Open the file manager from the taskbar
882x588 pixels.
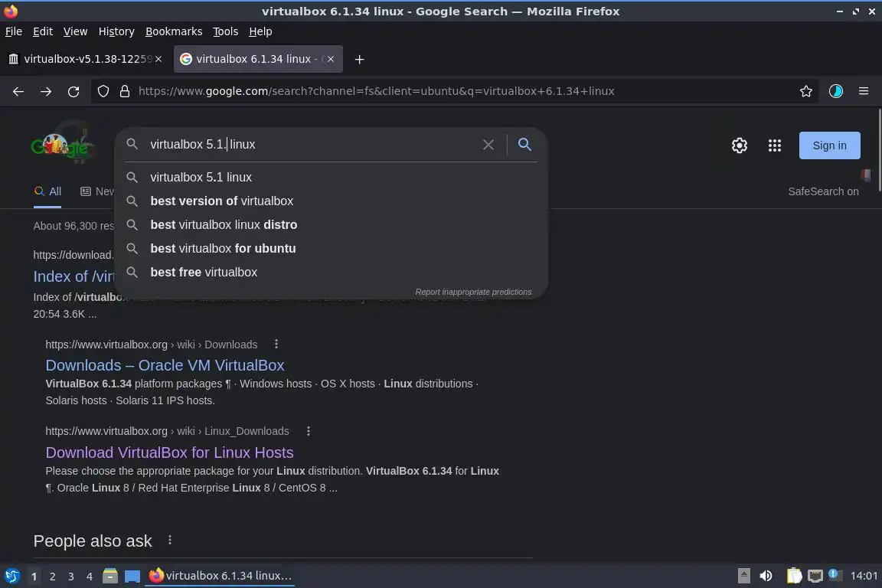[x=110, y=576]
